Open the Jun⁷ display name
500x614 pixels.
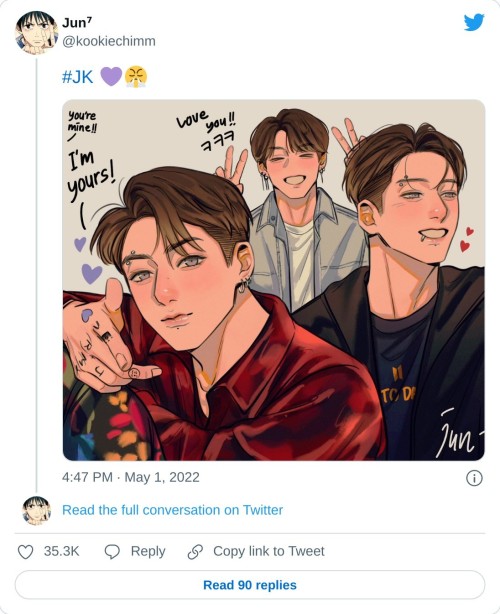click(77, 23)
